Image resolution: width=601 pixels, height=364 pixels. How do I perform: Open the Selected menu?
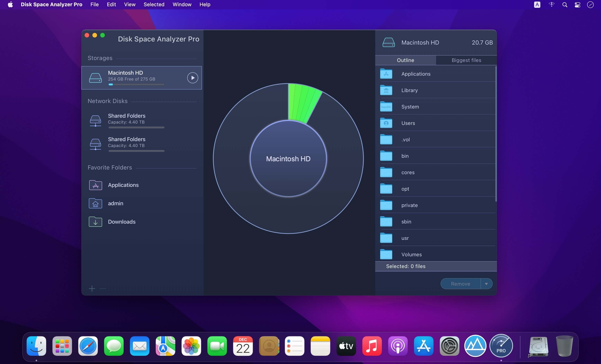(x=154, y=4)
